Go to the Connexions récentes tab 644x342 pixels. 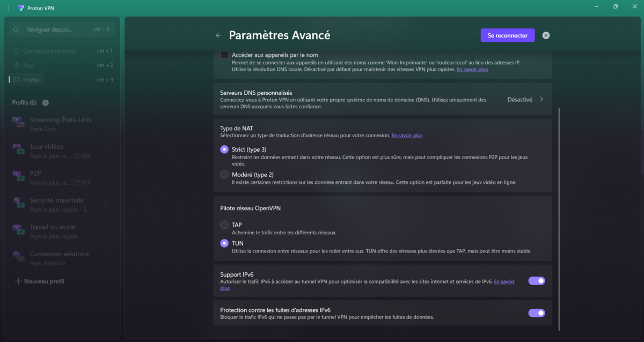(x=50, y=51)
